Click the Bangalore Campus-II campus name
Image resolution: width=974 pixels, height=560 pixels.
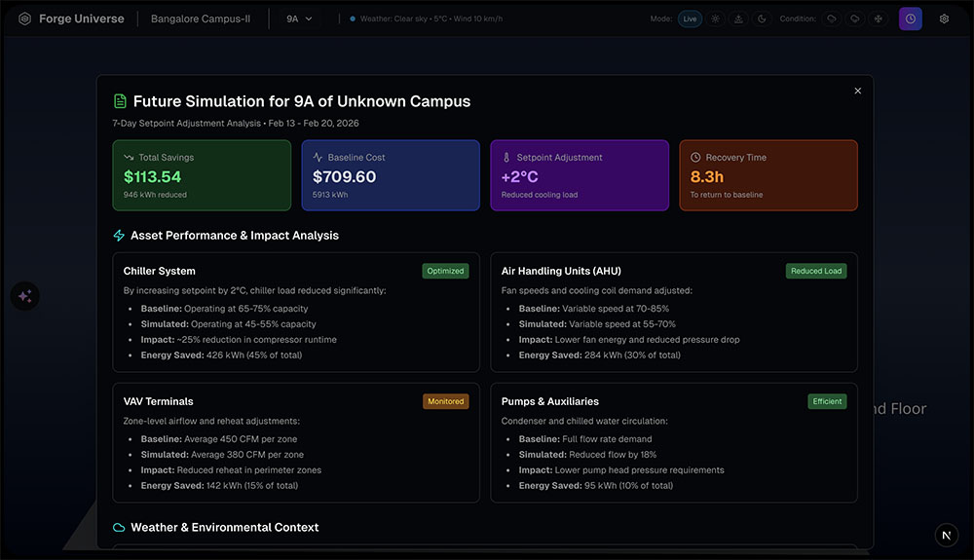coord(201,19)
